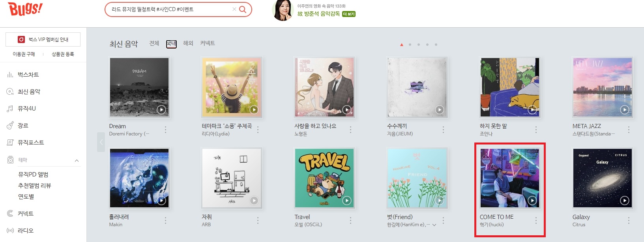Play the COME TO ME album
644x242 pixels.
[532, 201]
